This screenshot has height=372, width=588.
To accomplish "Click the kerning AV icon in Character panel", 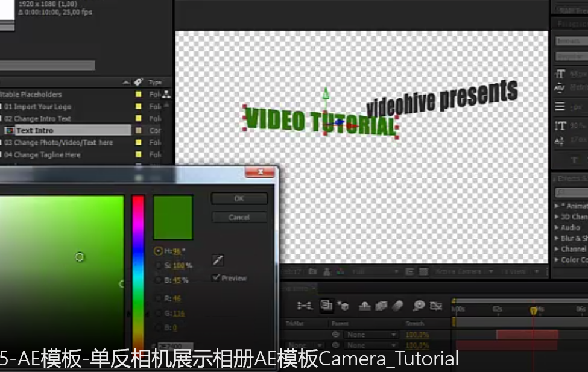I will [560, 88].
